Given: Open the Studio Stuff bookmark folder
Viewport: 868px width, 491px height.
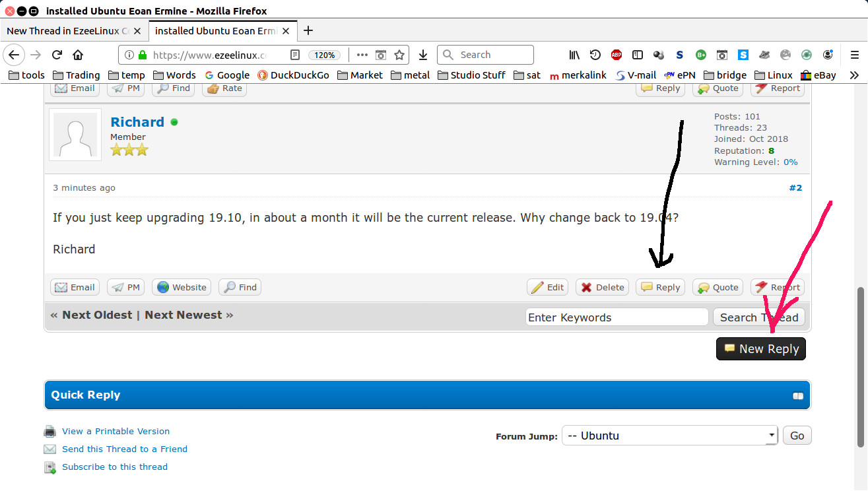Looking at the screenshot, I should click(473, 75).
